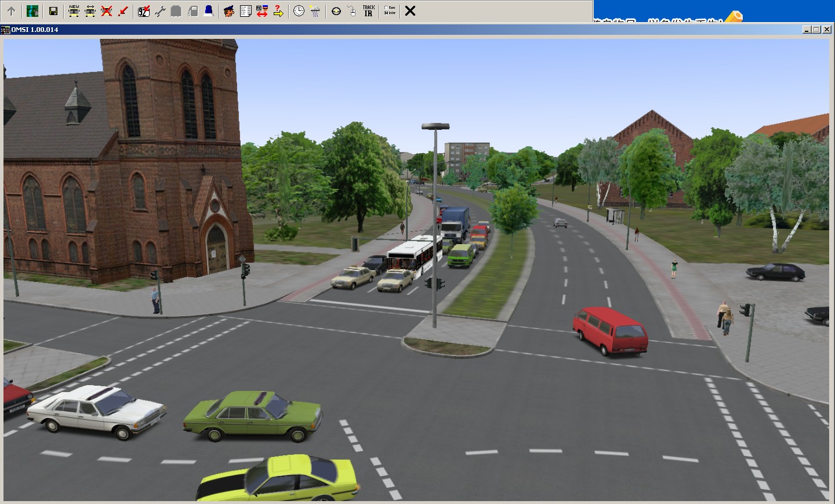Refuel using the fuel pump icon
This screenshot has width=835, height=504.
(193, 11)
